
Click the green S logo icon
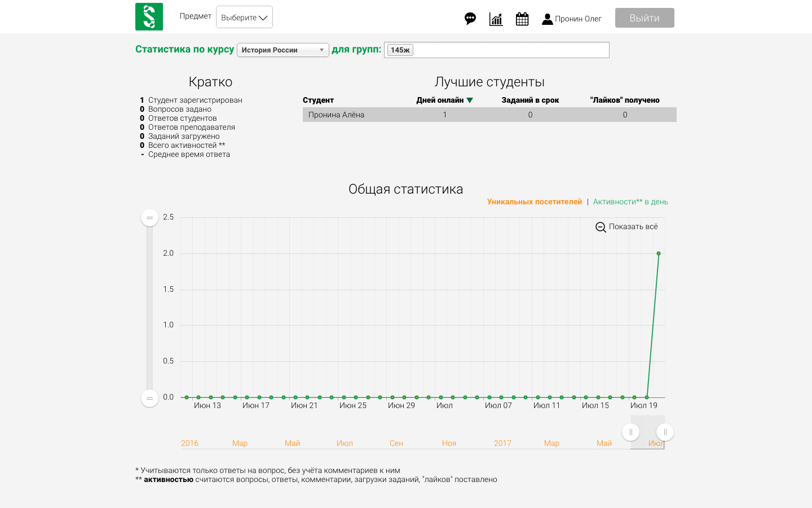click(149, 16)
